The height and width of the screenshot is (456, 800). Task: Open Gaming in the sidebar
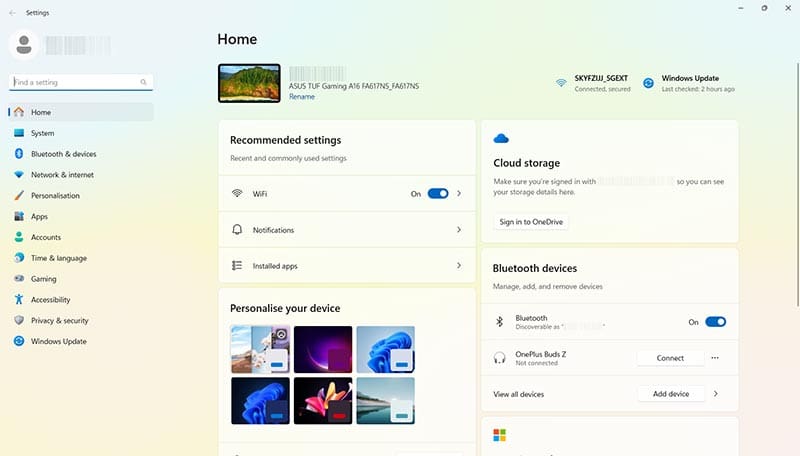point(81,279)
